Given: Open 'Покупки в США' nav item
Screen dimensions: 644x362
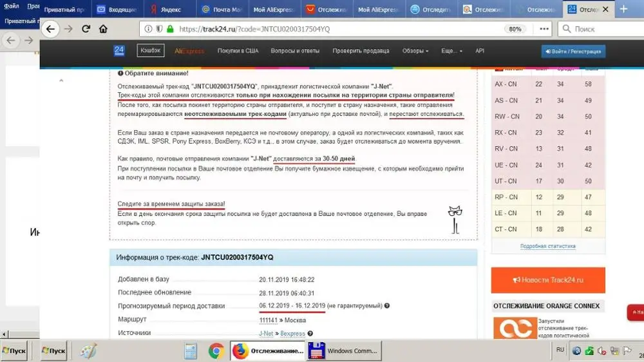Looking at the screenshot, I should (238, 51).
